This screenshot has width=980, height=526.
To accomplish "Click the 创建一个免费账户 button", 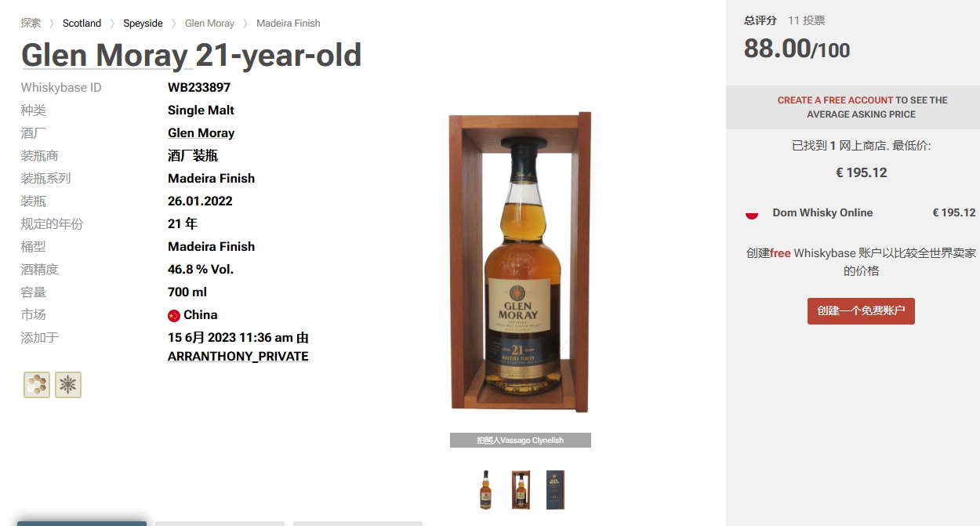I will click(861, 310).
